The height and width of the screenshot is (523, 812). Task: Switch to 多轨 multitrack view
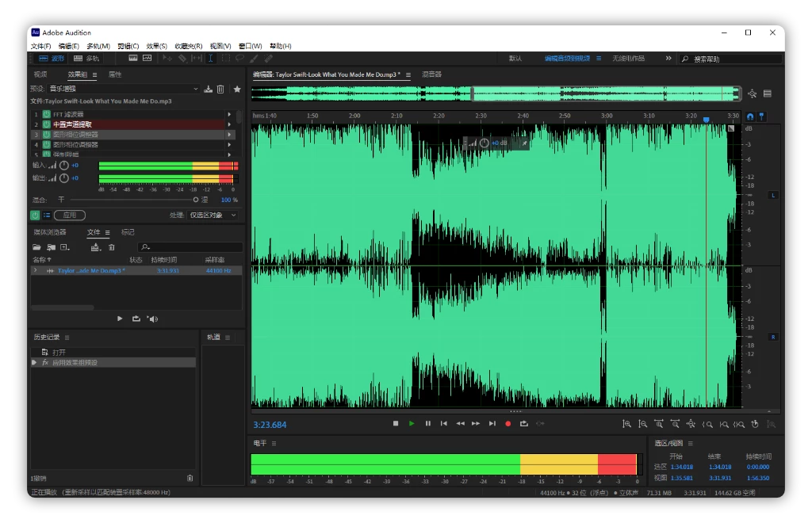(86, 58)
